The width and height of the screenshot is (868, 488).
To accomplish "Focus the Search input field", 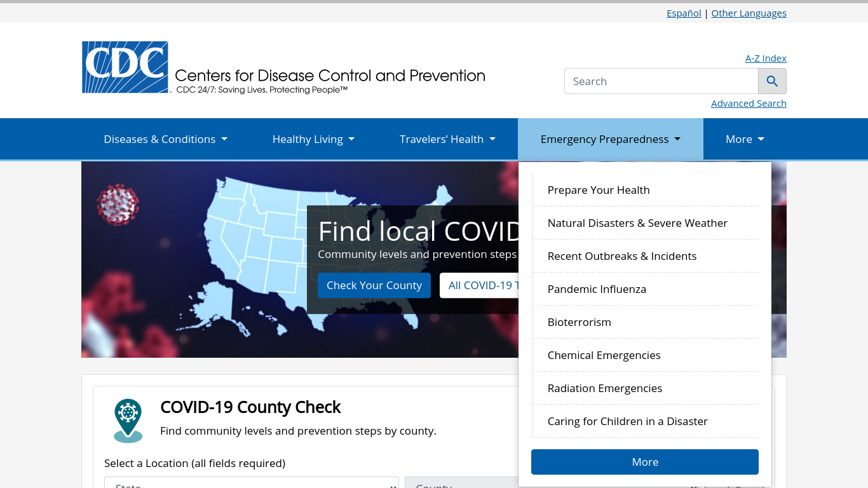I will click(x=661, y=81).
